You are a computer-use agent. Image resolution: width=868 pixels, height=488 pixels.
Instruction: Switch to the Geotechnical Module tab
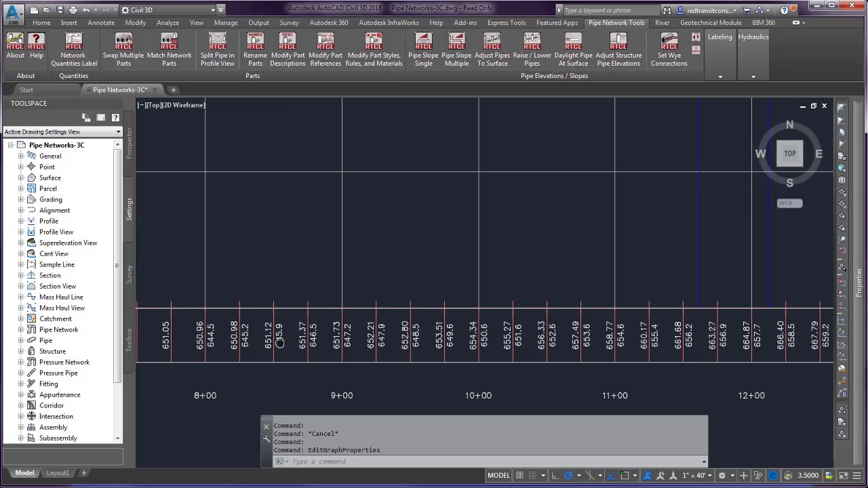[x=711, y=22]
